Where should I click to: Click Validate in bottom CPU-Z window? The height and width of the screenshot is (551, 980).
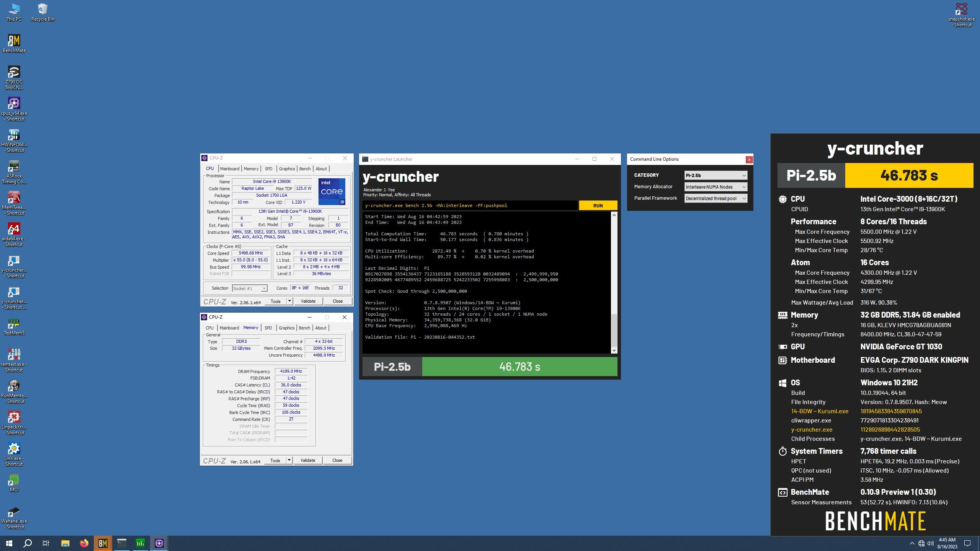coord(308,460)
